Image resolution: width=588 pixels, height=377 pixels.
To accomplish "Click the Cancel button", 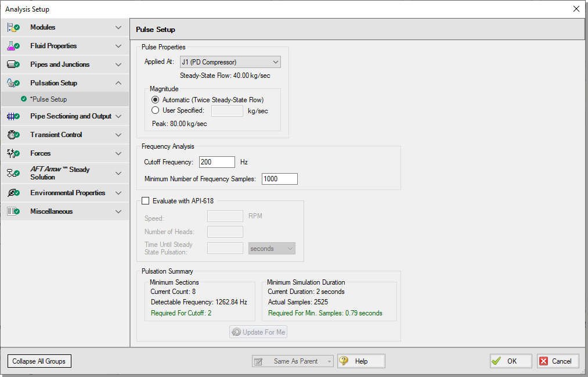I will [558, 361].
